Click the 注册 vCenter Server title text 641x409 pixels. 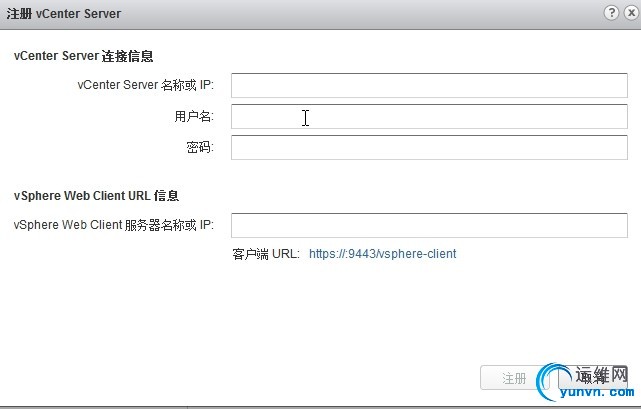(x=64, y=13)
